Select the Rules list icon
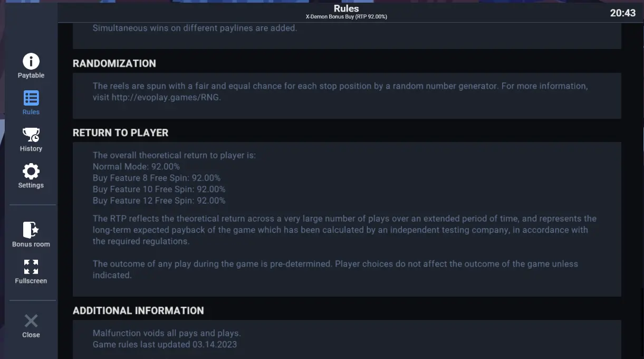This screenshot has width=644, height=359. point(31,98)
